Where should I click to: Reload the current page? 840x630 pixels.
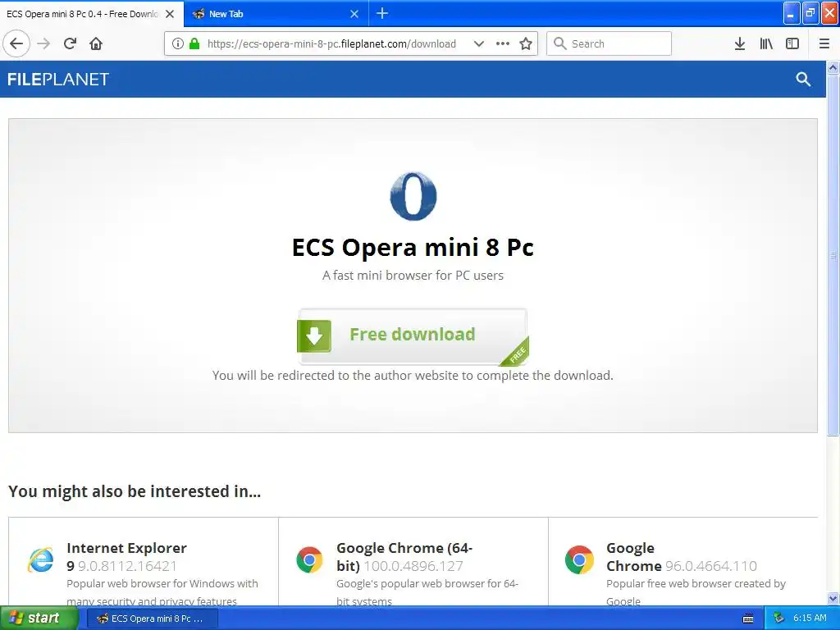(x=71, y=43)
